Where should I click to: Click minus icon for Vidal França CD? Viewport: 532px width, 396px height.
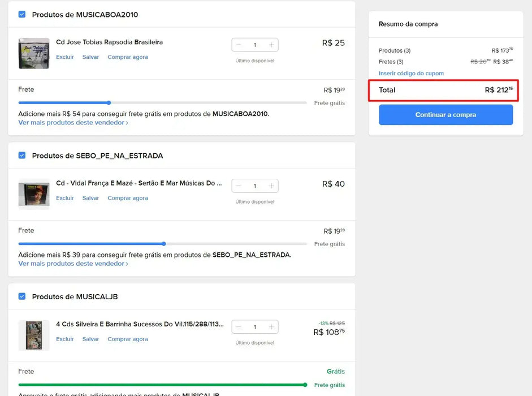coord(239,186)
